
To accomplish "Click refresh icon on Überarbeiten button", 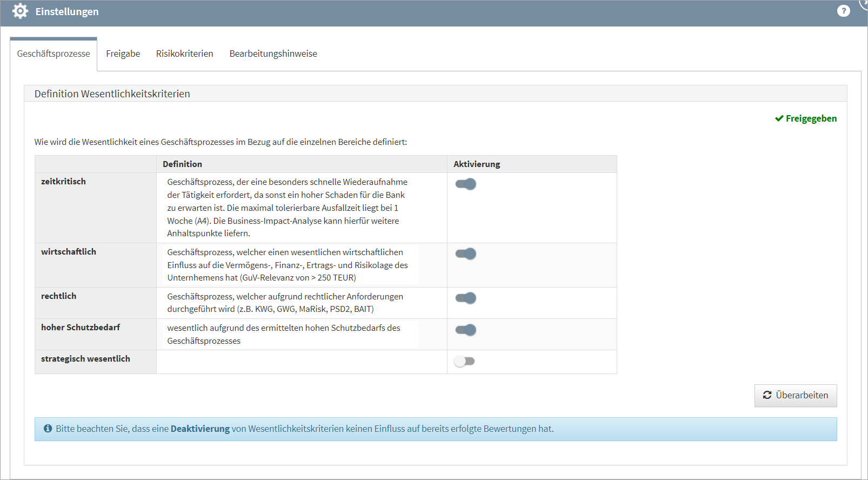I will [x=767, y=395].
